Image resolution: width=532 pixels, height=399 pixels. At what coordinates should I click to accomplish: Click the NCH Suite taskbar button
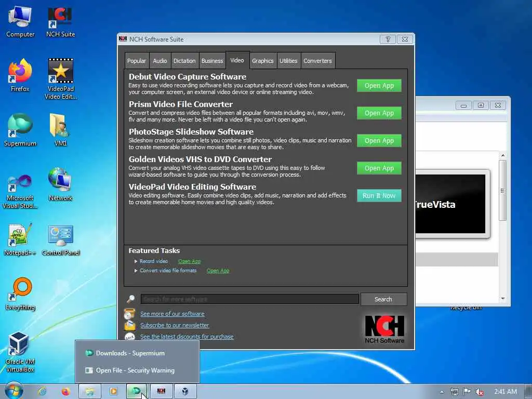(x=161, y=392)
